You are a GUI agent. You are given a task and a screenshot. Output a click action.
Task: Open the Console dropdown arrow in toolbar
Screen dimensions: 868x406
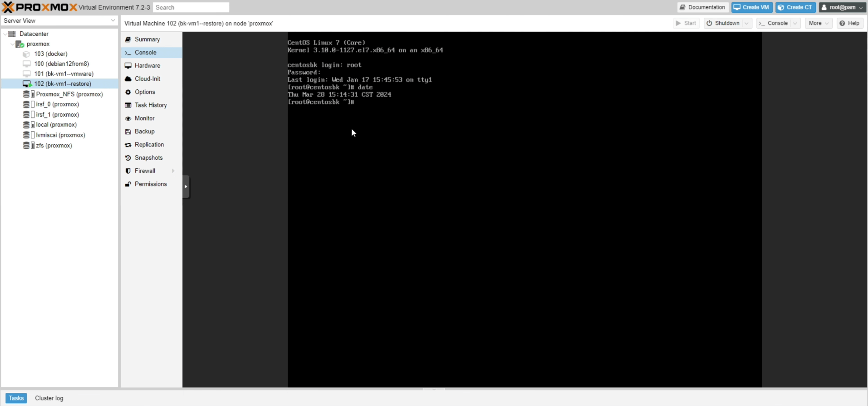[795, 23]
